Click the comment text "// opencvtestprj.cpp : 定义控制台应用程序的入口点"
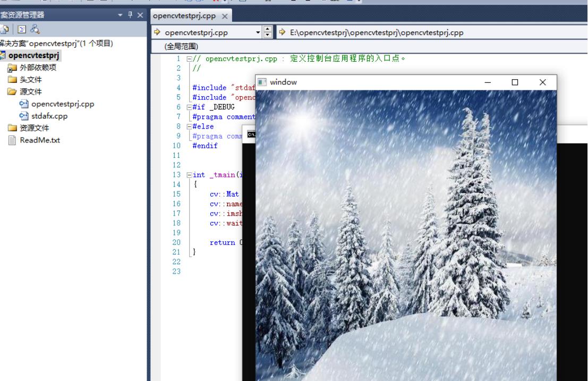Image resolution: width=588 pixels, height=381 pixels. (299, 58)
